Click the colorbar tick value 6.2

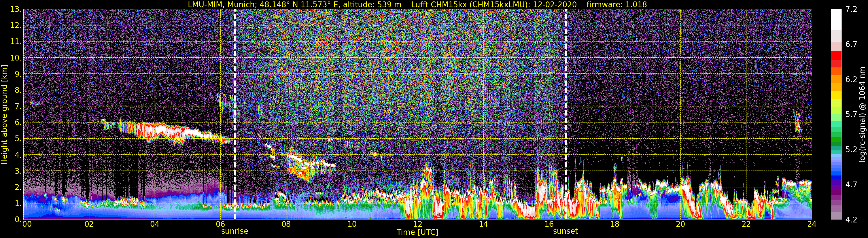851,80
